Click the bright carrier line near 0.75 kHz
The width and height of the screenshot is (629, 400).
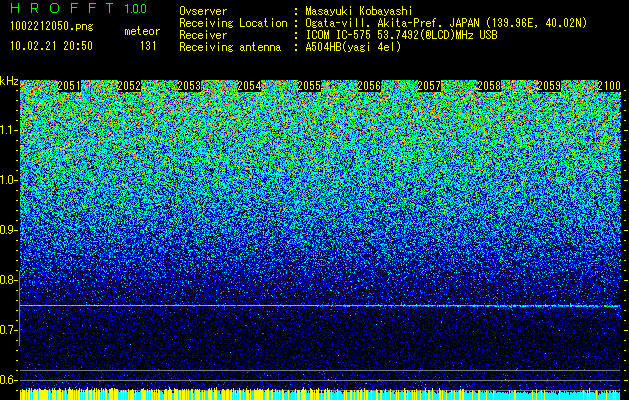320,306
